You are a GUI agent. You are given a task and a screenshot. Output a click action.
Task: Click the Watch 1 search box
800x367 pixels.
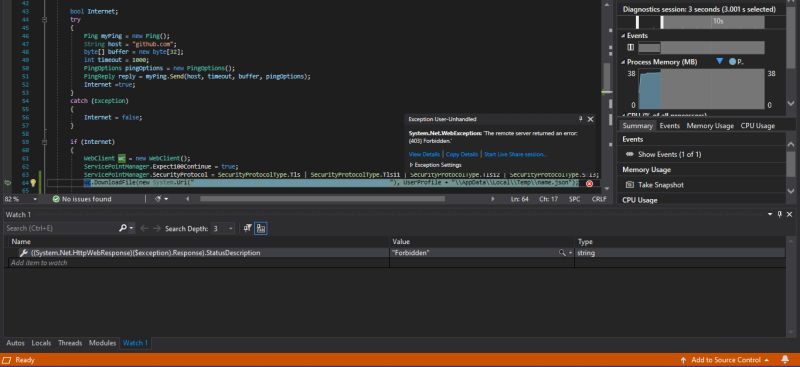pos(61,228)
